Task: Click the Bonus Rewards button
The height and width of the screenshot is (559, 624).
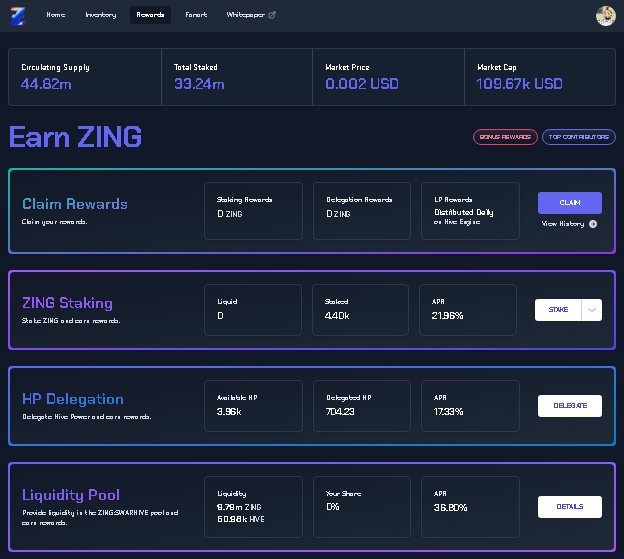Action: (x=505, y=137)
